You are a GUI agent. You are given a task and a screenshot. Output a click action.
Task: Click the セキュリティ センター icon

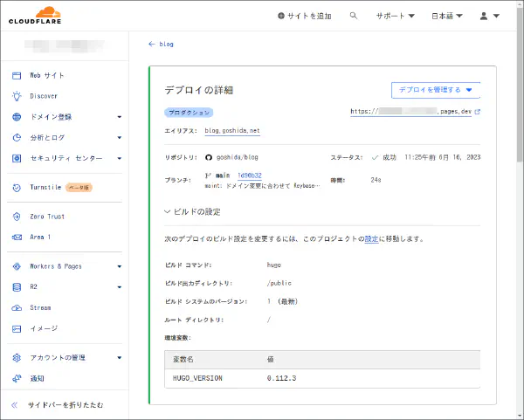pyautogui.click(x=17, y=158)
